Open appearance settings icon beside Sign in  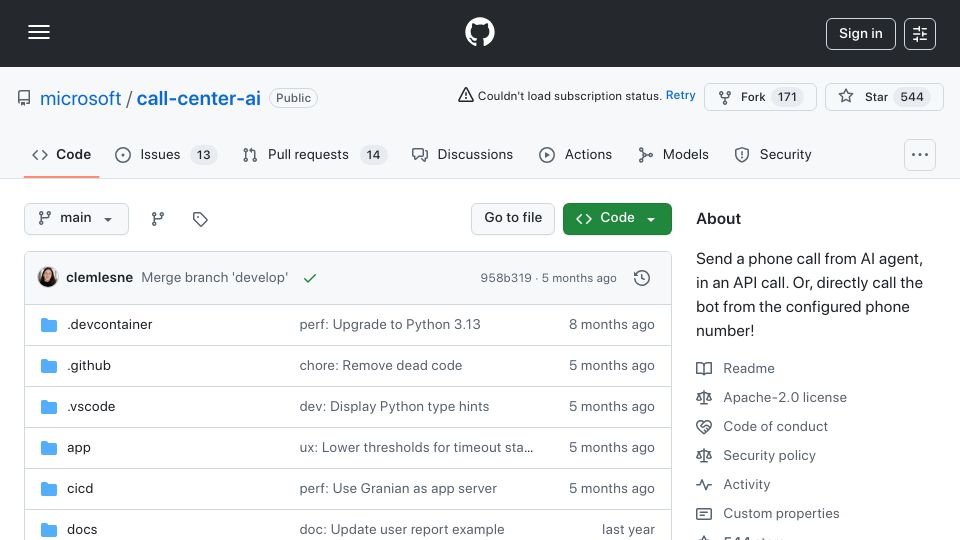[920, 34]
